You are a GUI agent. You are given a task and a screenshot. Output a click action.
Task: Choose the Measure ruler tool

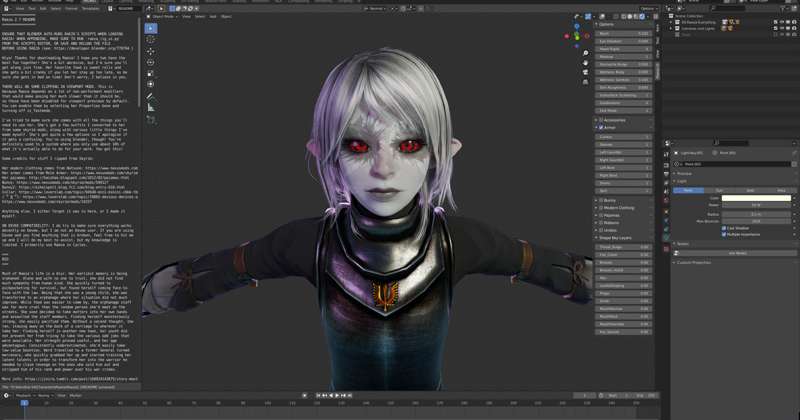151,108
